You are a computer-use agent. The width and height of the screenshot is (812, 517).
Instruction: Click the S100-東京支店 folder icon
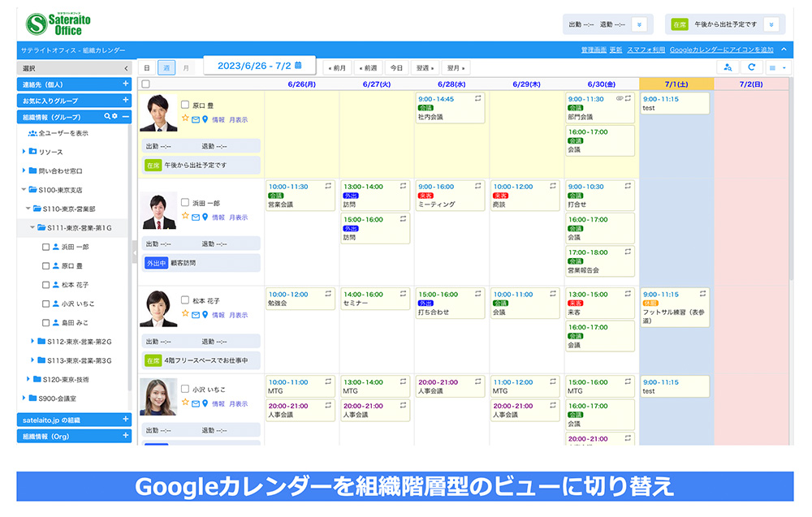32,189
